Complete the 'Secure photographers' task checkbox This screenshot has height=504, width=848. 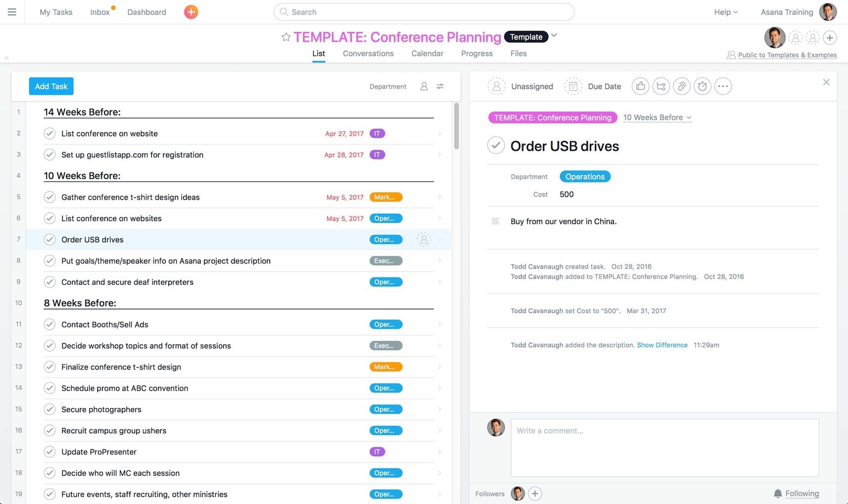coord(49,410)
